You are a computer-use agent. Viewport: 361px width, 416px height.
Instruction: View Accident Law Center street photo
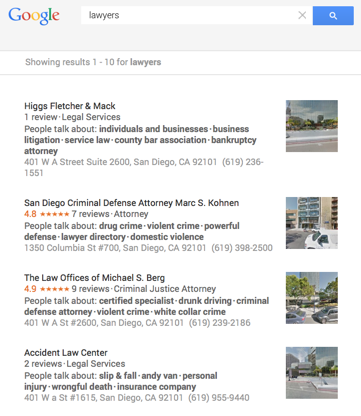[x=312, y=373]
